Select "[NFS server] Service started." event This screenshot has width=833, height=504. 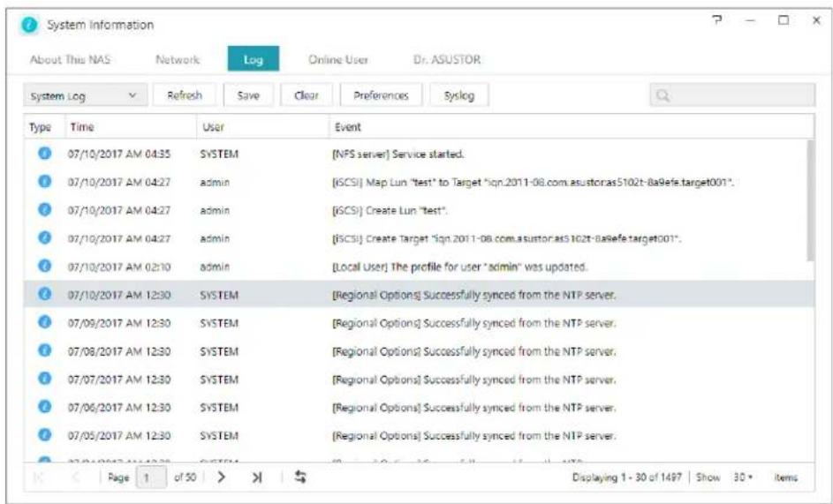click(x=398, y=154)
